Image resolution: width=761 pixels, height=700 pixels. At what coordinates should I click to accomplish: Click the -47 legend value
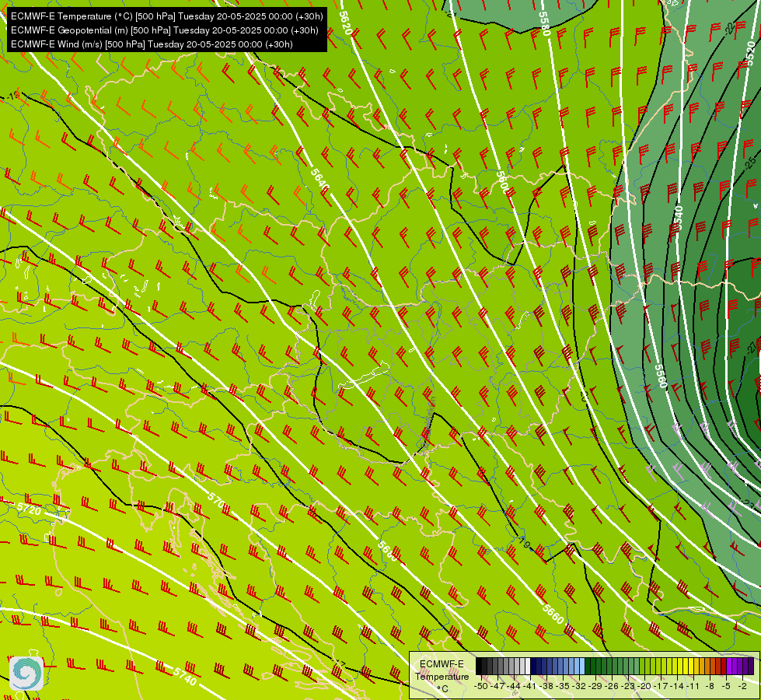(x=498, y=686)
